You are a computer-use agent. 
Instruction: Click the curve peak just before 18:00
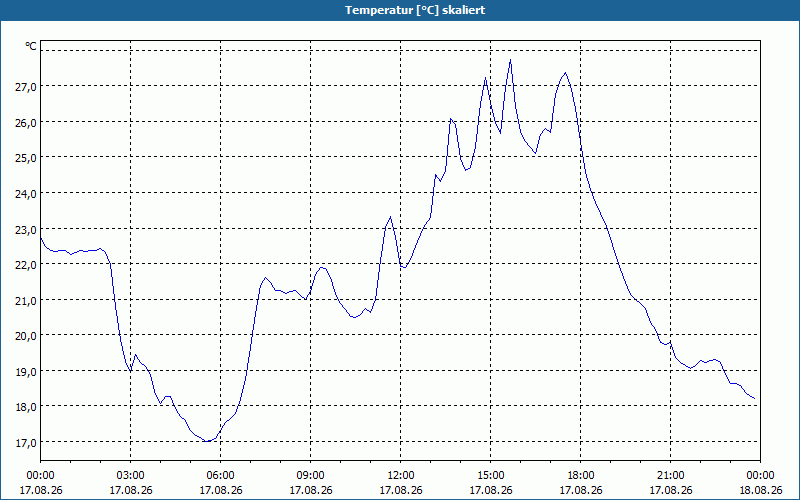point(565,73)
